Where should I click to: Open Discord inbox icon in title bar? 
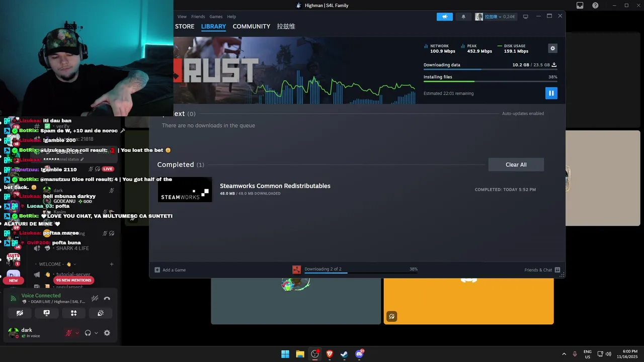click(x=580, y=6)
